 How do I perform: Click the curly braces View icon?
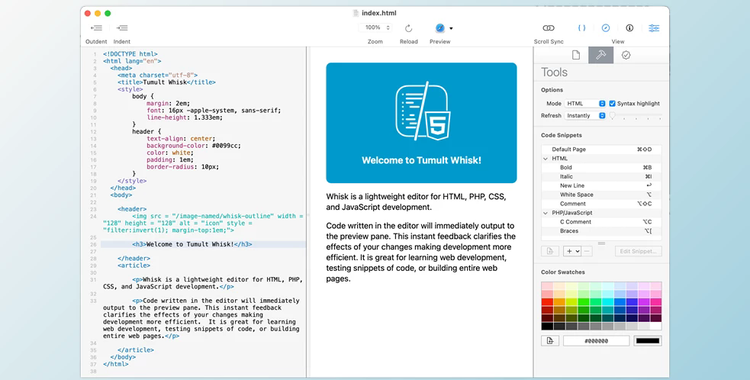582,28
